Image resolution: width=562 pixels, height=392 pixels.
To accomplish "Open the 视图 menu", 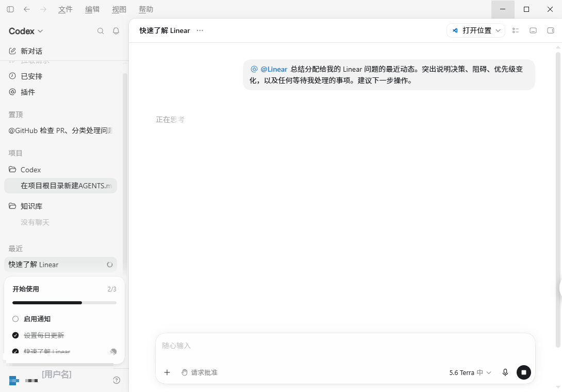I will [119, 9].
